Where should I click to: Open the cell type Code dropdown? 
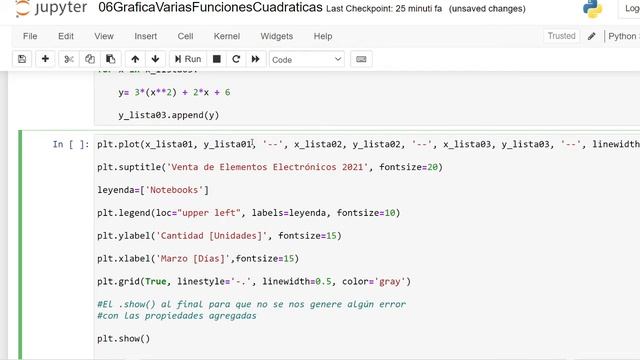tap(307, 60)
